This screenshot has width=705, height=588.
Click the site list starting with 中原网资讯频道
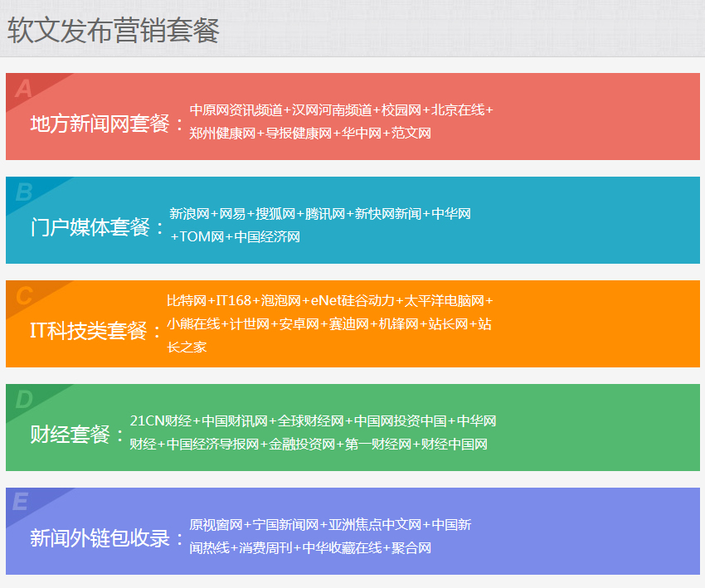341,121
